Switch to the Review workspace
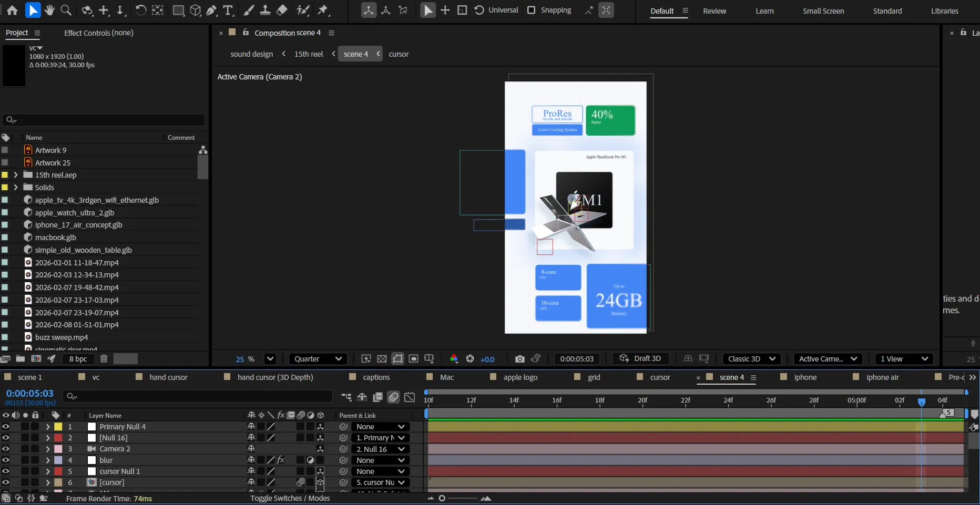 point(714,11)
